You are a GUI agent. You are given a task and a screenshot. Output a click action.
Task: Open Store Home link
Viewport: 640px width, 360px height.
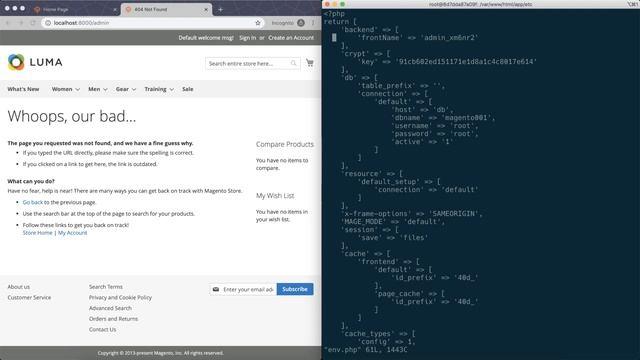coord(38,233)
